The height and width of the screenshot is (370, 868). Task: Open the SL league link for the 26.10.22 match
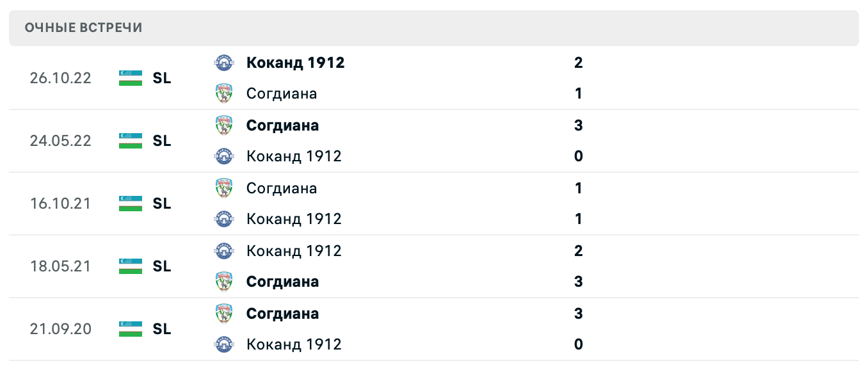coord(163,78)
